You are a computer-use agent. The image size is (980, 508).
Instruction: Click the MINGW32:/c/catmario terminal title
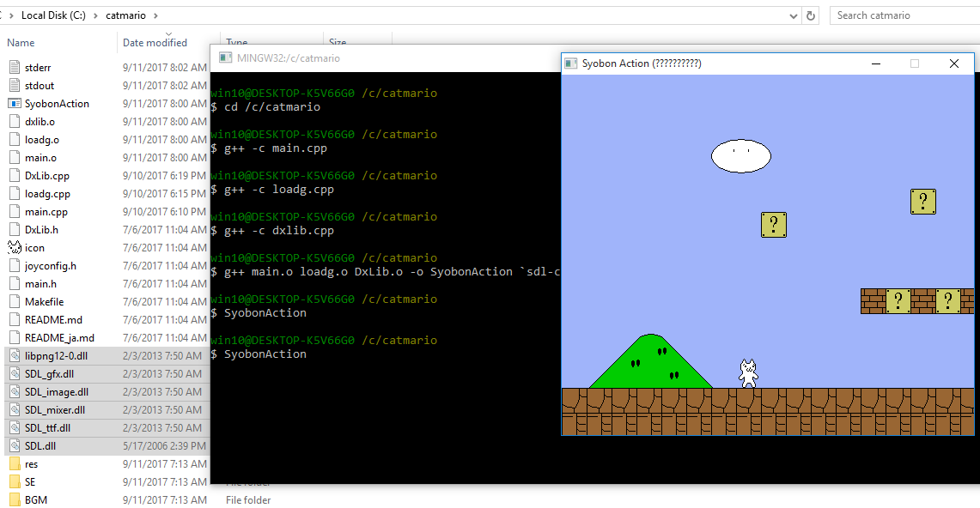tap(288, 58)
